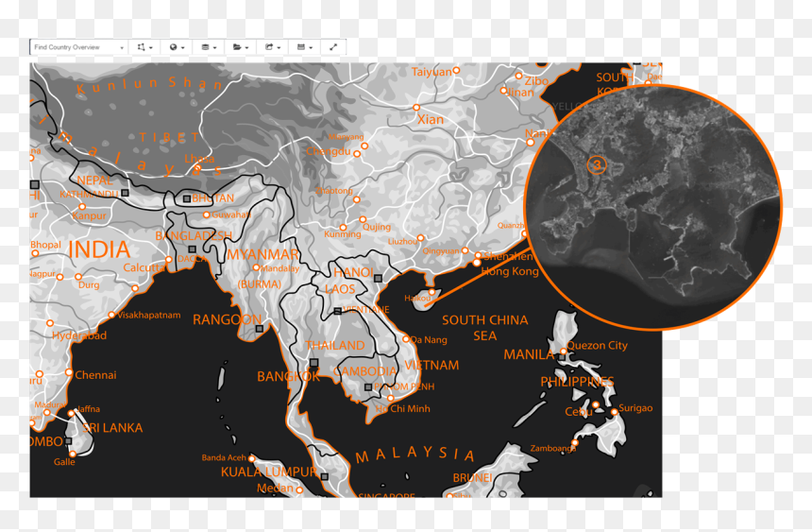This screenshot has width=812, height=532.
Task: Click the Taiyuan city circle marker
Action: (456, 70)
